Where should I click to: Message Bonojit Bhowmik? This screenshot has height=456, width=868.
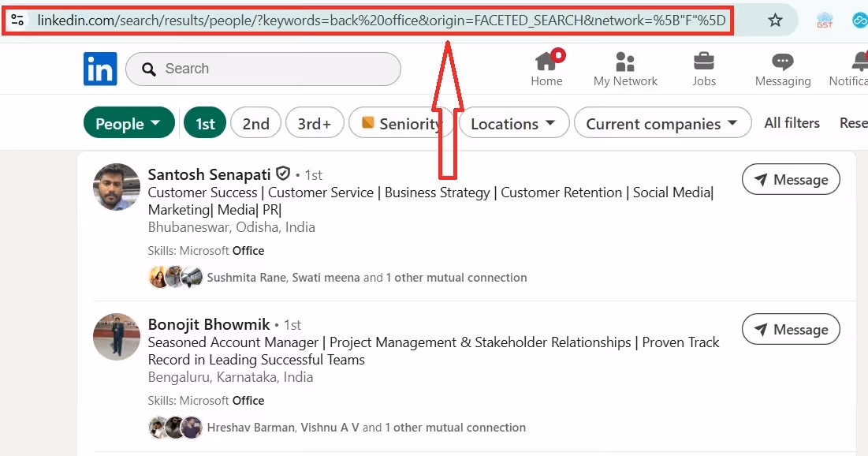pos(791,329)
